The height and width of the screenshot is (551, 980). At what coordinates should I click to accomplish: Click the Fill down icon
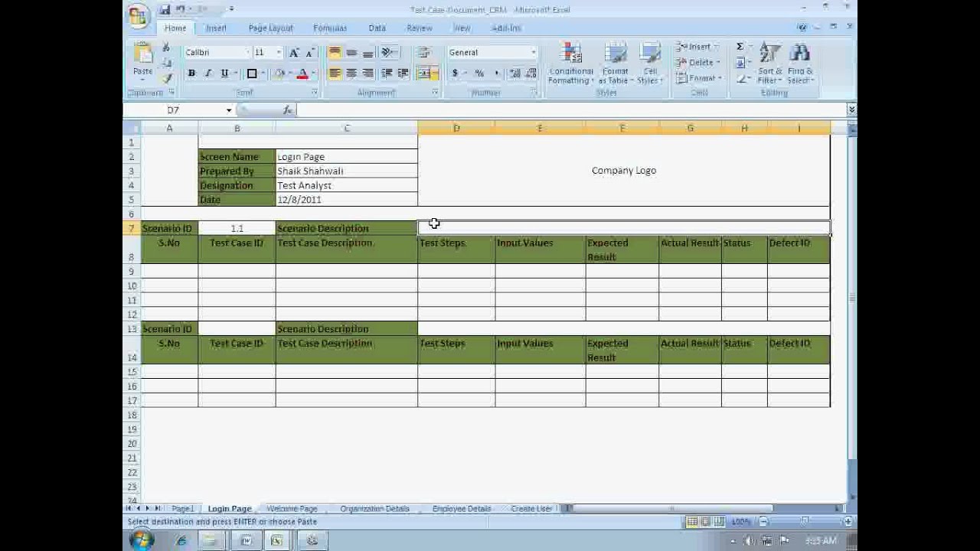click(x=741, y=63)
